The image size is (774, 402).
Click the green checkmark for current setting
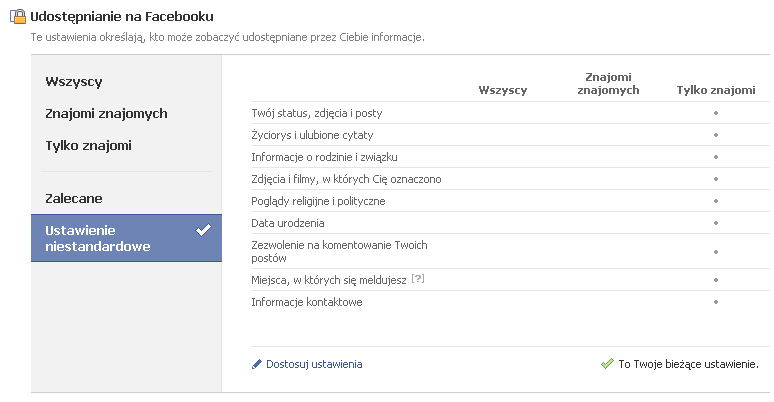[607, 364]
